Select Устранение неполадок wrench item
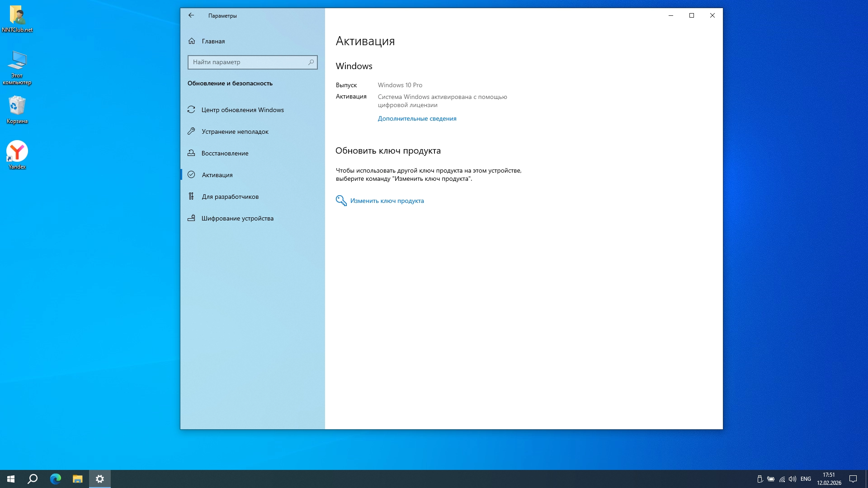The image size is (868, 488). (x=235, y=131)
